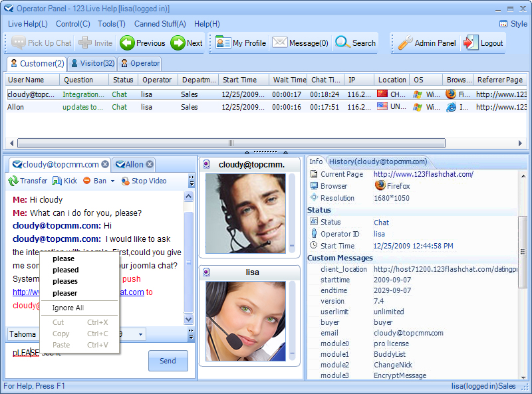Open the Admin Panel

[x=427, y=43]
